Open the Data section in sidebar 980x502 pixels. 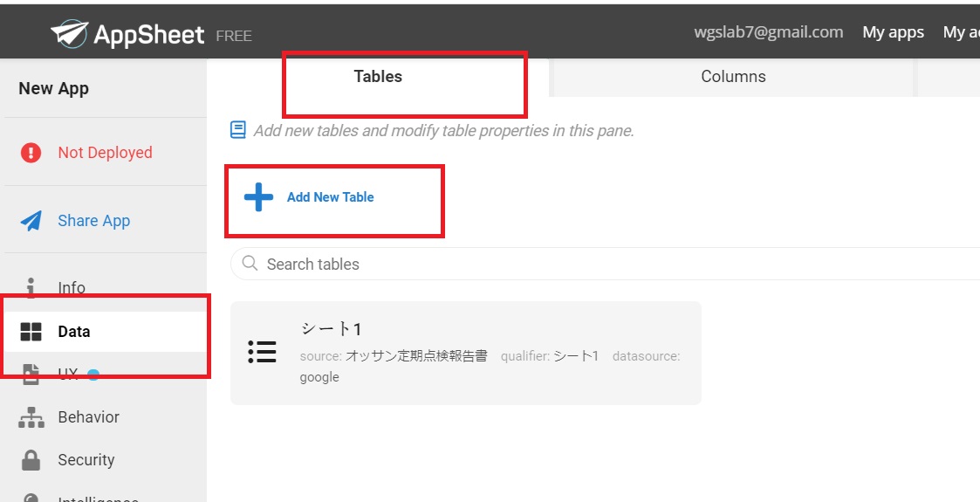74,332
